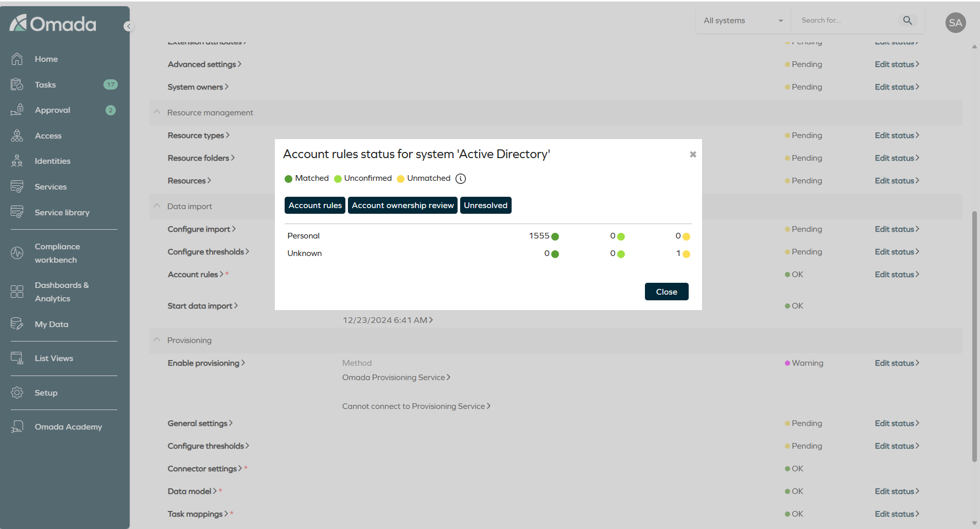Open the Access icon in sidebar
This screenshot has height=529, width=980.
(x=17, y=135)
